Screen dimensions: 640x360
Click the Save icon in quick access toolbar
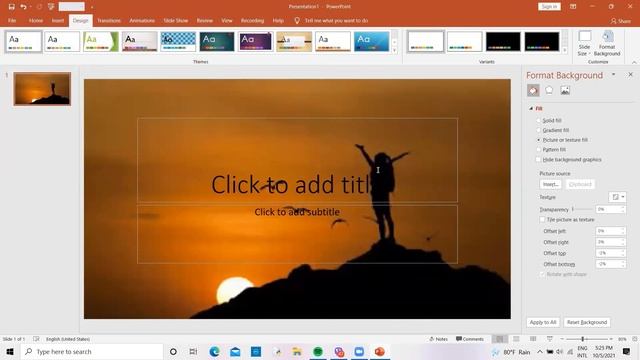[11, 7]
